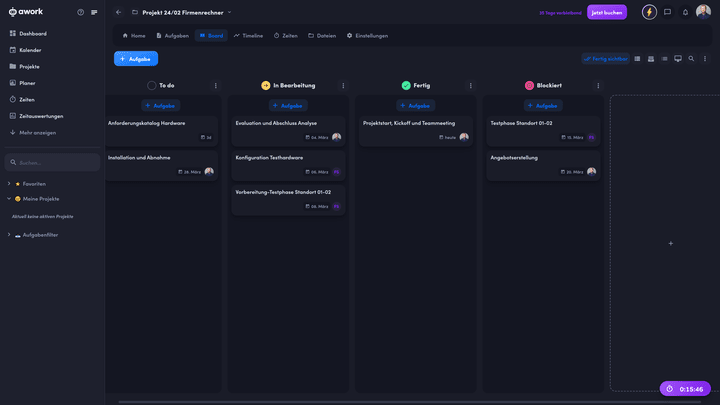The image size is (720, 405).
Task: Click the awork logo
Action: coord(26,12)
